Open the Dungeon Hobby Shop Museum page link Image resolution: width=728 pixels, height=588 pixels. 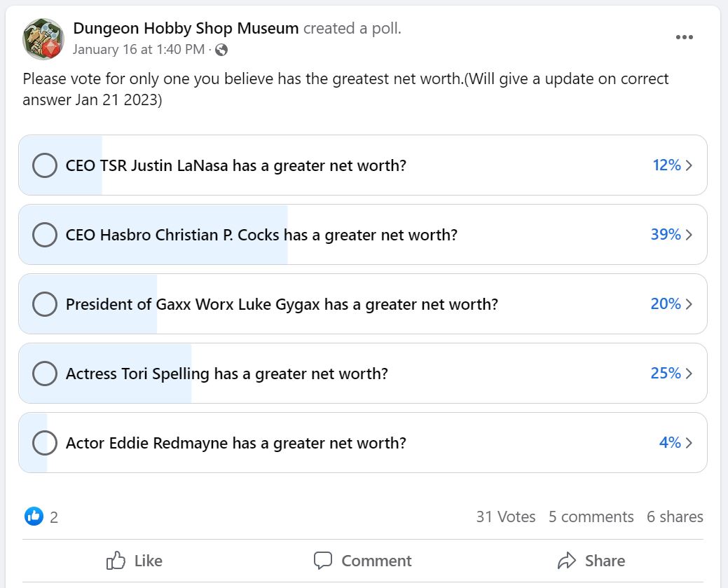pos(186,29)
